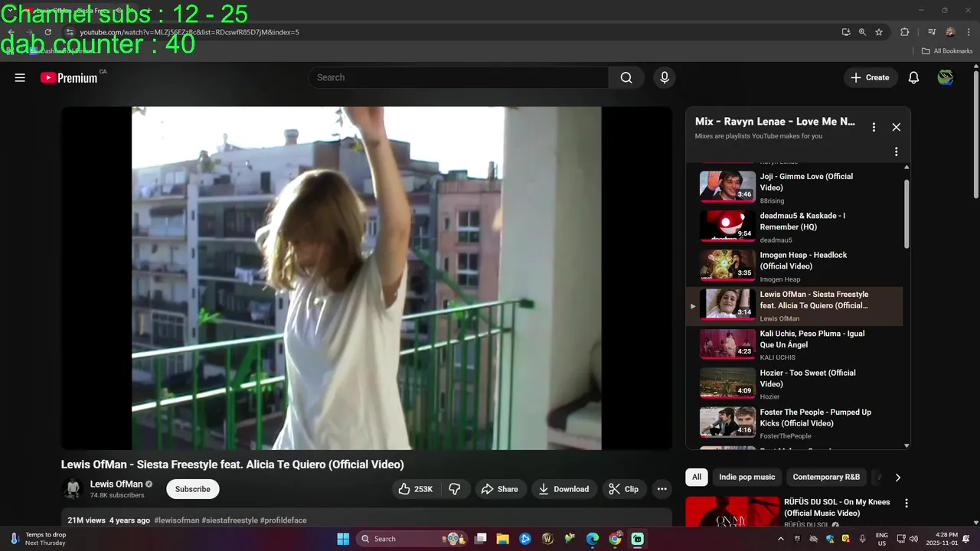980x551 pixels.
Task: Open the Task View taskbar icon
Action: (x=481, y=539)
